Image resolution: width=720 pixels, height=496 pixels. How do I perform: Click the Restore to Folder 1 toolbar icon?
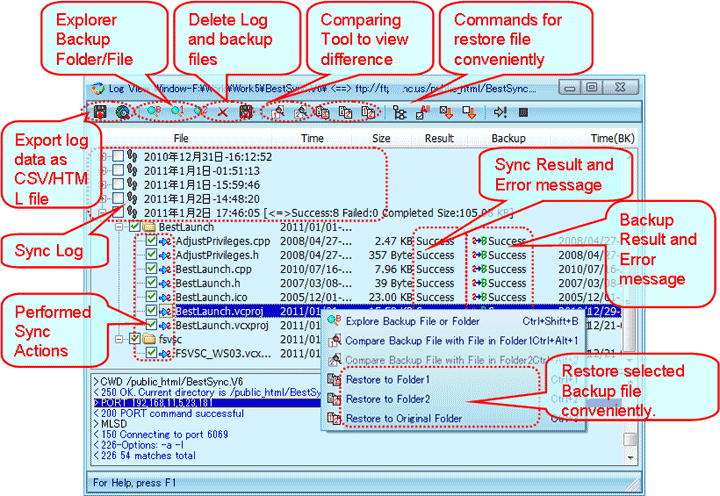point(323,112)
